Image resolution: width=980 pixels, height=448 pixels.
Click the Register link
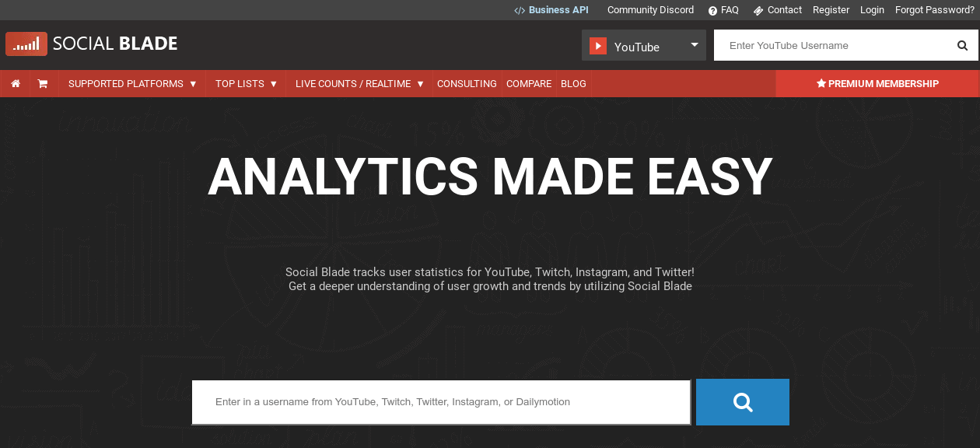(x=831, y=9)
